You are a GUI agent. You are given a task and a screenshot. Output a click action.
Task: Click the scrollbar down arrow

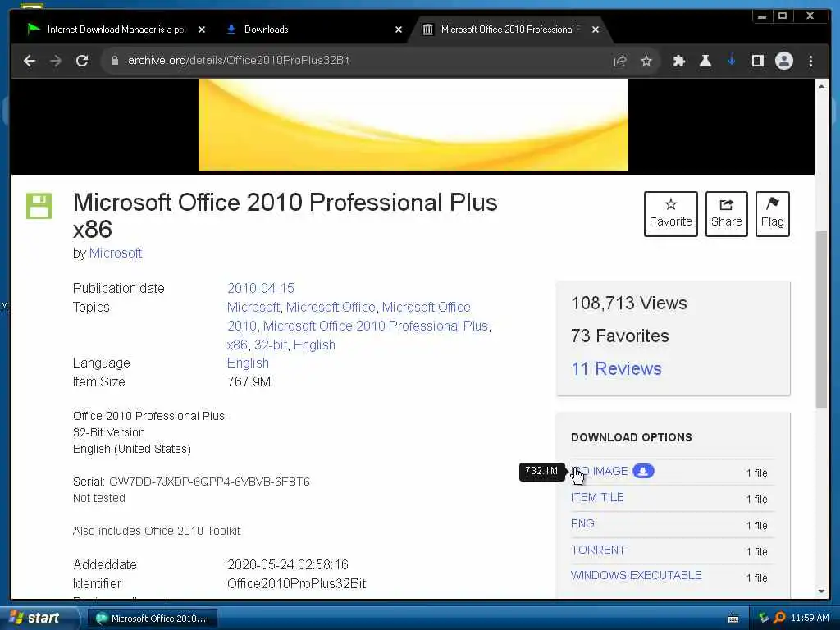coord(821,591)
